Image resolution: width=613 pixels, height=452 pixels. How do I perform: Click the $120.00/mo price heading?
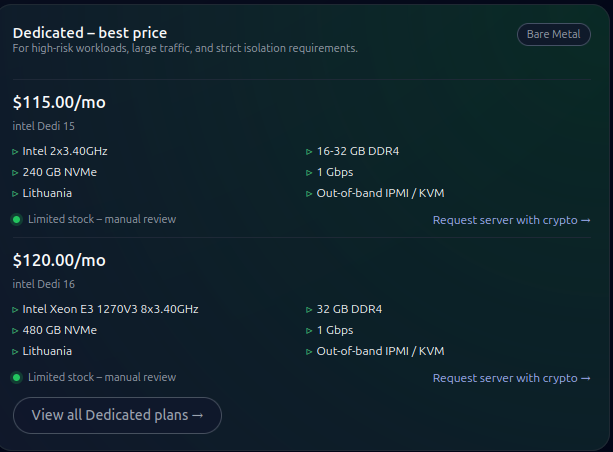pos(59,260)
